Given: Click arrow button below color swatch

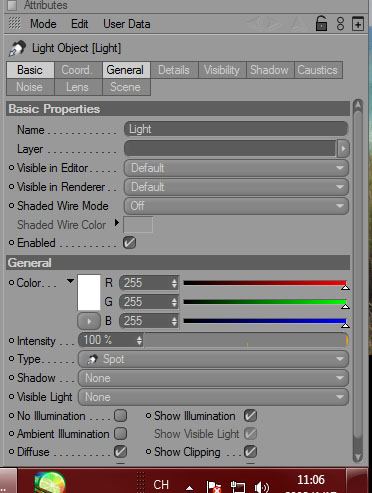Looking at the screenshot, I should tap(89, 321).
